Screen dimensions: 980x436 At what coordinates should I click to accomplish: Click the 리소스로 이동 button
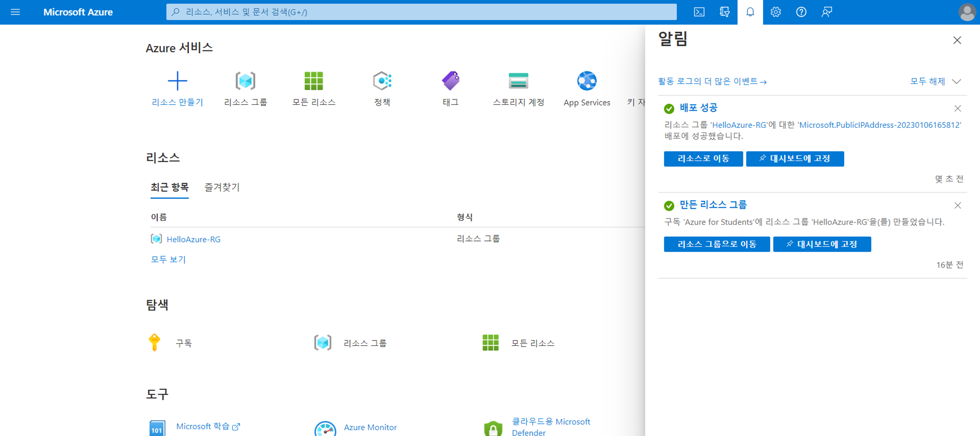[x=703, y=159]
